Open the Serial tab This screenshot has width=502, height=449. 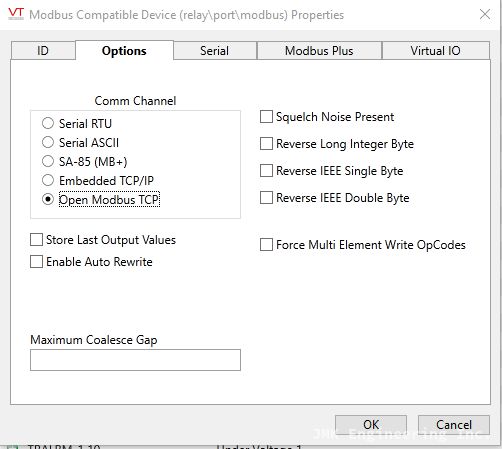click(x=215, y=51)
